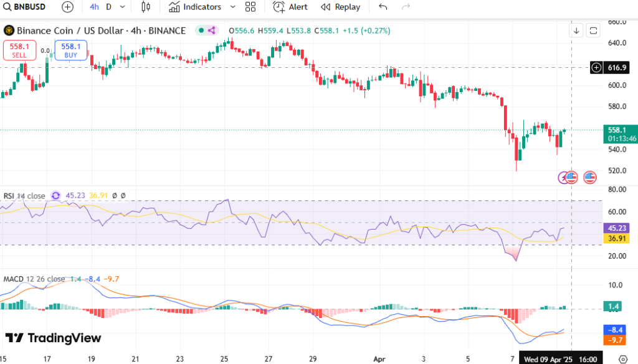The height and width of the screenshot is (364, 638).
Task: Click the MACD 12 26 close legend title
Action: (34, 279)
